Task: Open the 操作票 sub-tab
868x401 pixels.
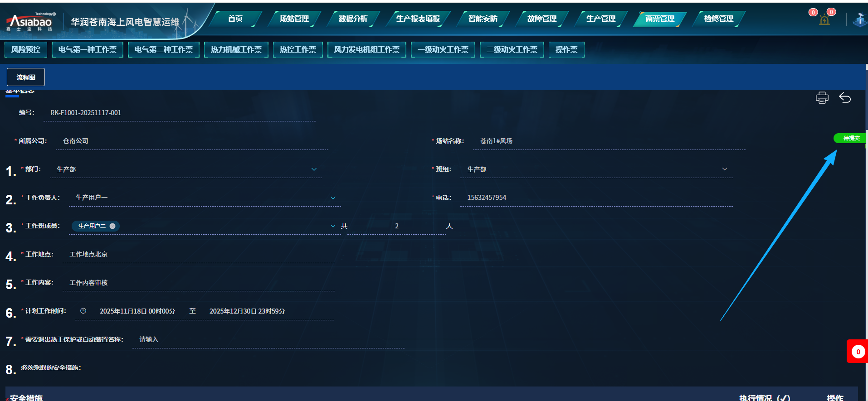Action: click(566, 49)
